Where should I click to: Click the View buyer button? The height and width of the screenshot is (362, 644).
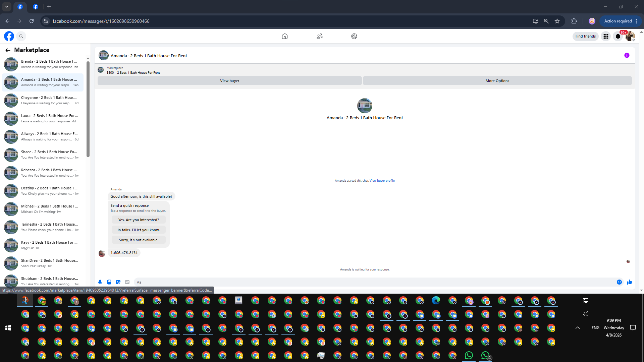coord(229,81)
